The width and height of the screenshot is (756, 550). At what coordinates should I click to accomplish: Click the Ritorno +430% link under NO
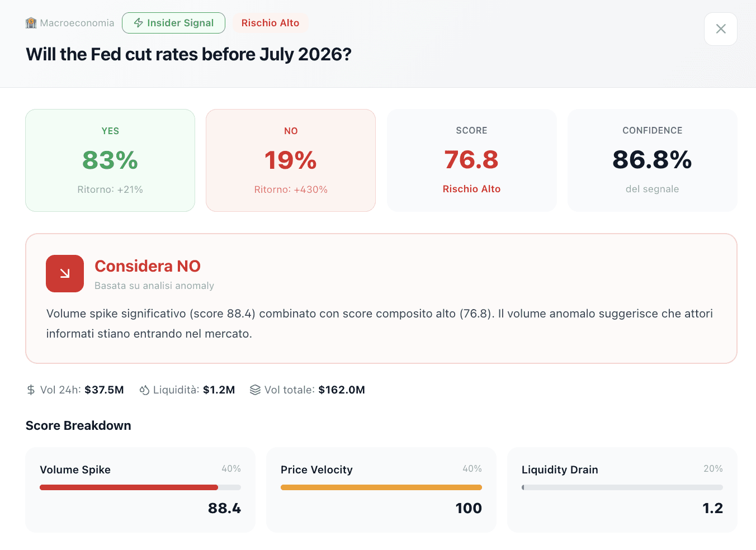click(290, 189)
